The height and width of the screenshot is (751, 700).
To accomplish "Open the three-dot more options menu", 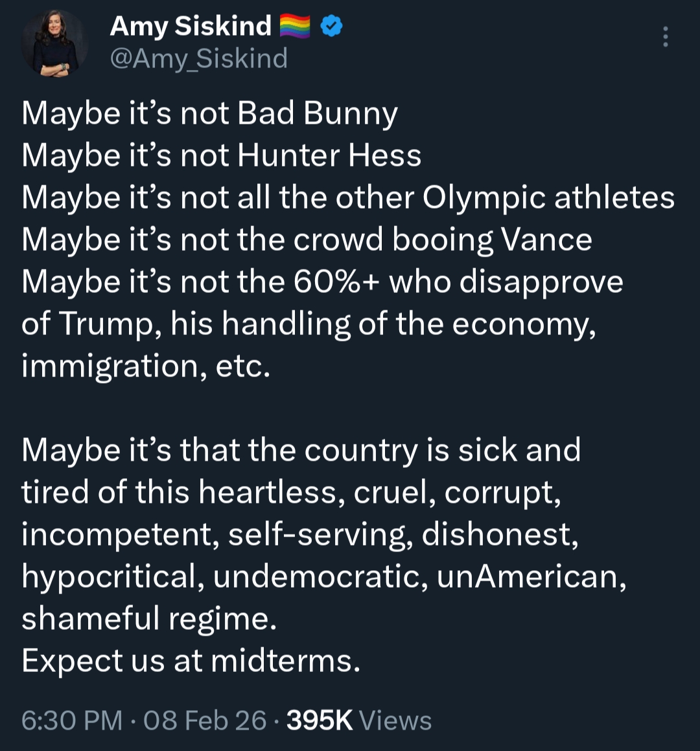I will click(665, 37).
